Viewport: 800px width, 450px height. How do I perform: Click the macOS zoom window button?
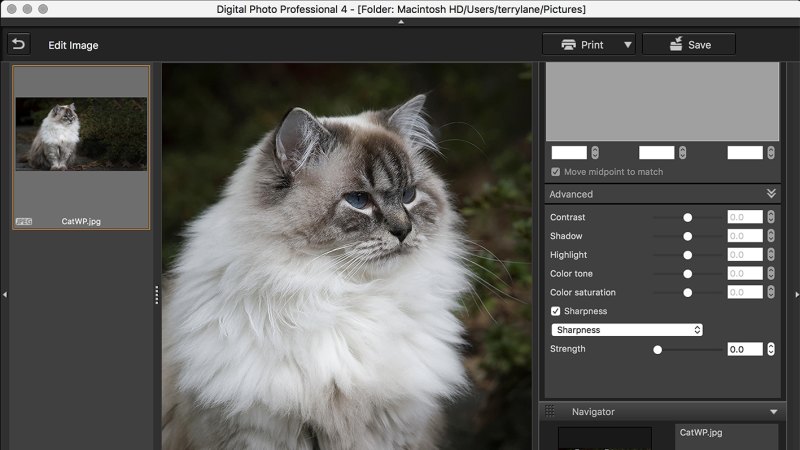click(x=43, y=9)
